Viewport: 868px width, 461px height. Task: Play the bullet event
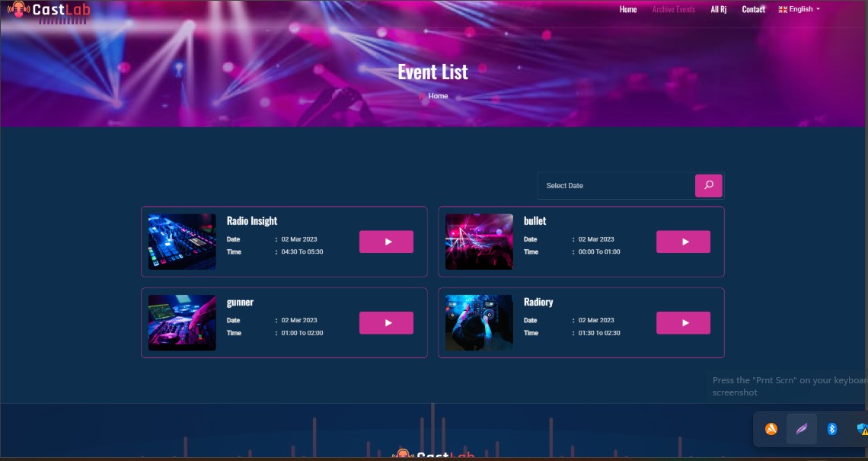click(x=683, y=242)
